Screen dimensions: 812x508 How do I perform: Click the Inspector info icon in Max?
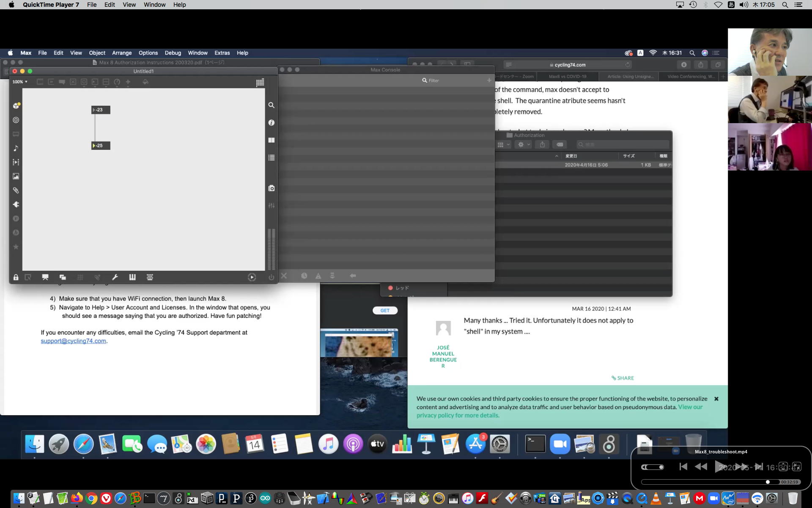click(x=271, y=123)
